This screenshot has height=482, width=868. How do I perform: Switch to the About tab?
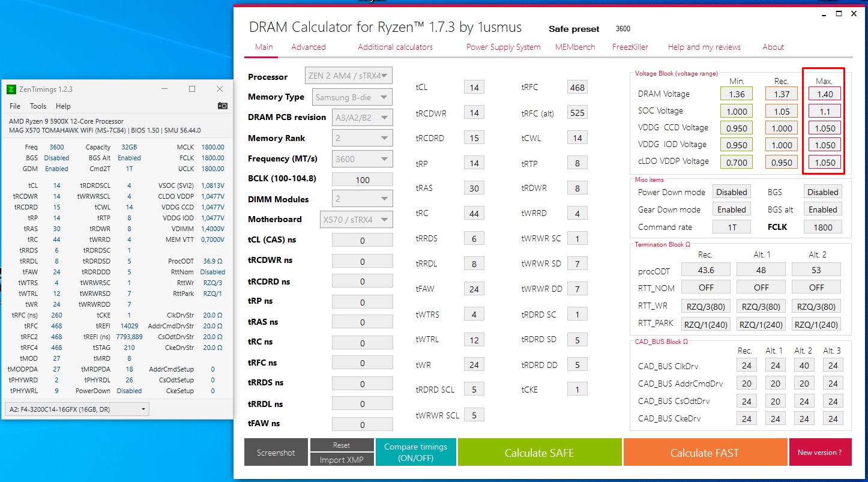click(773, 47)
